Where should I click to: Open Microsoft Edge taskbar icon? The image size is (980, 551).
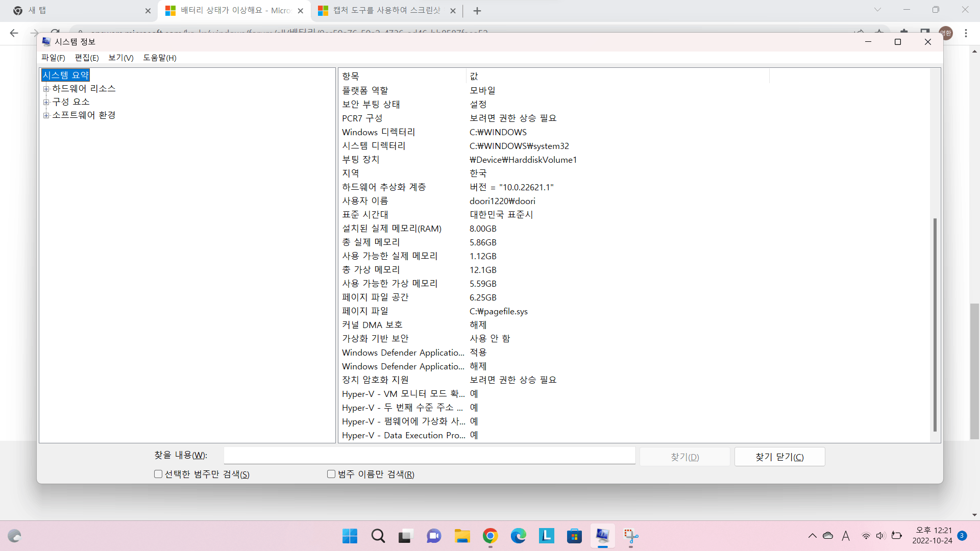518,536
